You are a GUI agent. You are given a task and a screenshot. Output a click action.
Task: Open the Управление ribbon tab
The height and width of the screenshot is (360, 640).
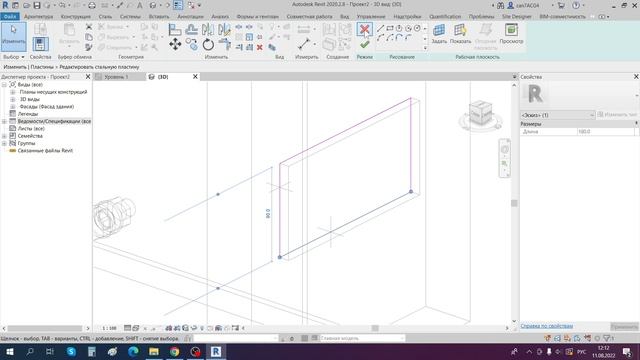coord(371,17)
